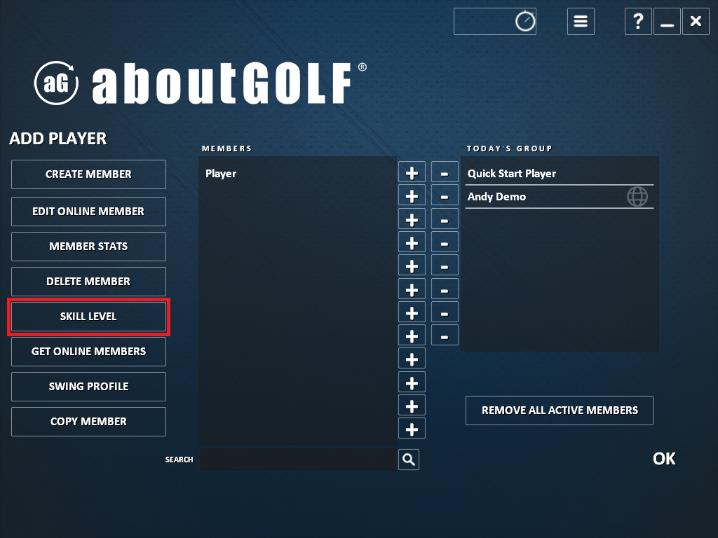The width and height of the screenshot is (718, 538).
Task: Focus the Search input field
Action: (298, 459)
